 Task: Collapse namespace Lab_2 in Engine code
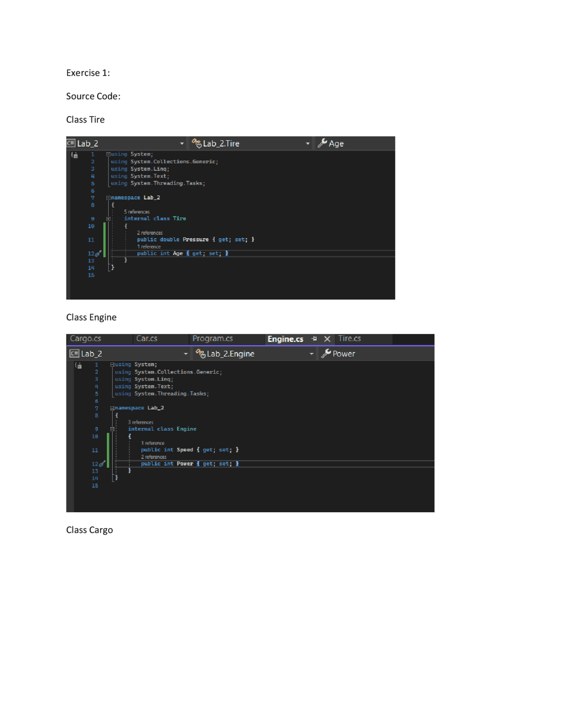[112, 408]
